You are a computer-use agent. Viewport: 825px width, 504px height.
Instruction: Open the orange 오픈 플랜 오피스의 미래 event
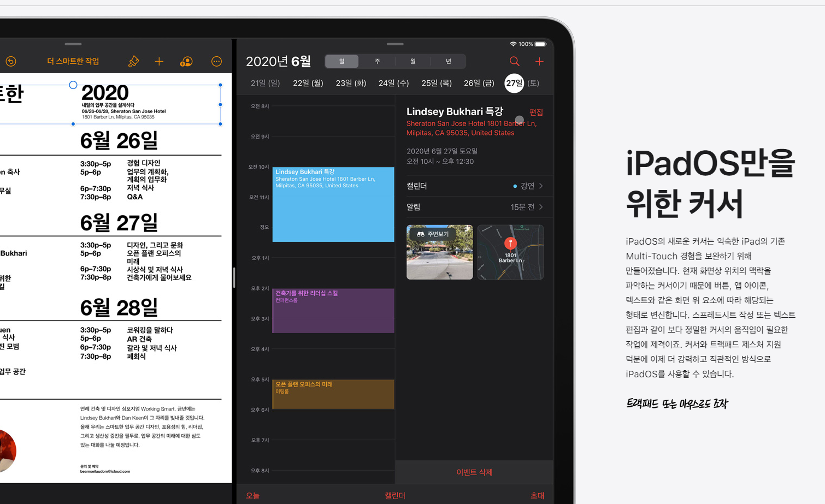point(333,394)
